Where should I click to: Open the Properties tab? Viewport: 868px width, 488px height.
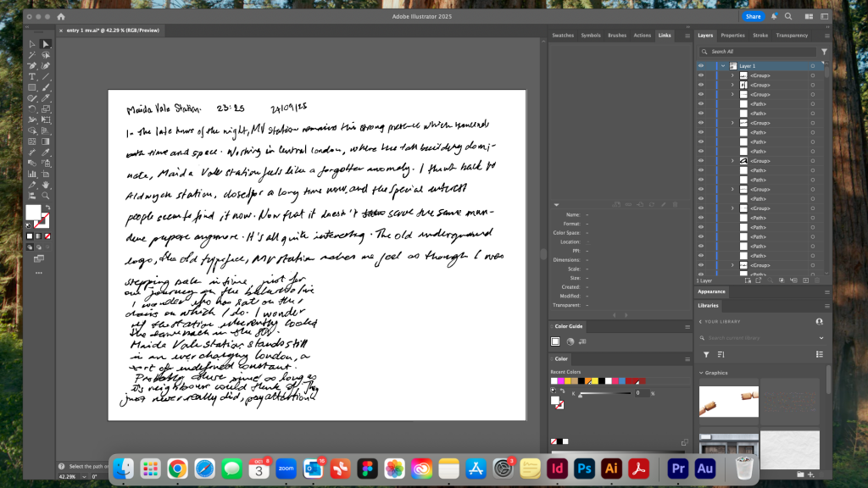coord(732,36)
